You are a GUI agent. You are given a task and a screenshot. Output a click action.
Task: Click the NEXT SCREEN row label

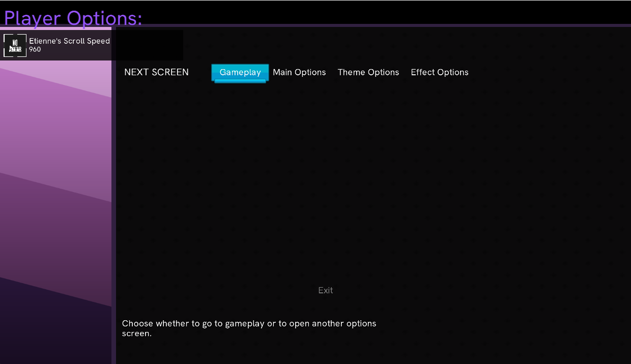(156, 72)
